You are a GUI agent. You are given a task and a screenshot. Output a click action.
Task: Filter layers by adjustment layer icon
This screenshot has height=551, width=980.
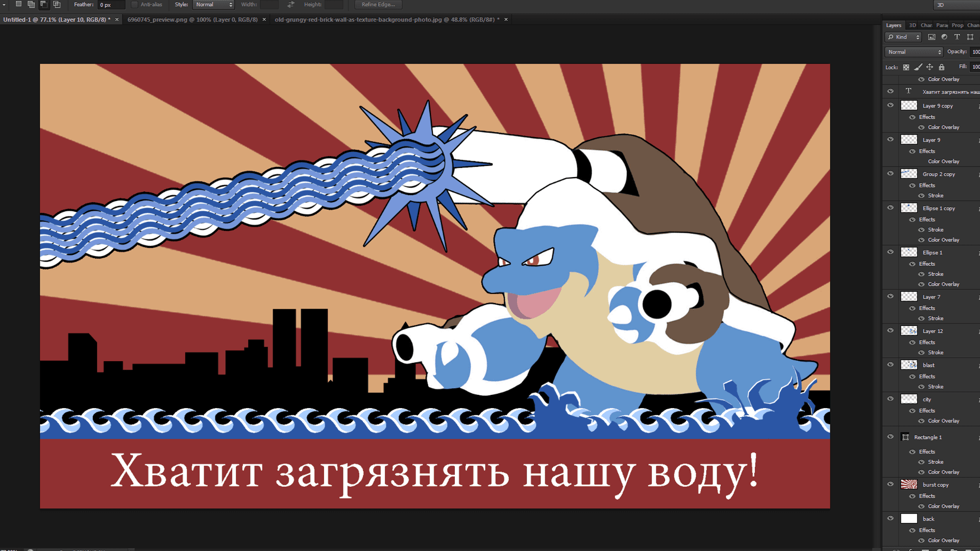point(944,37)
